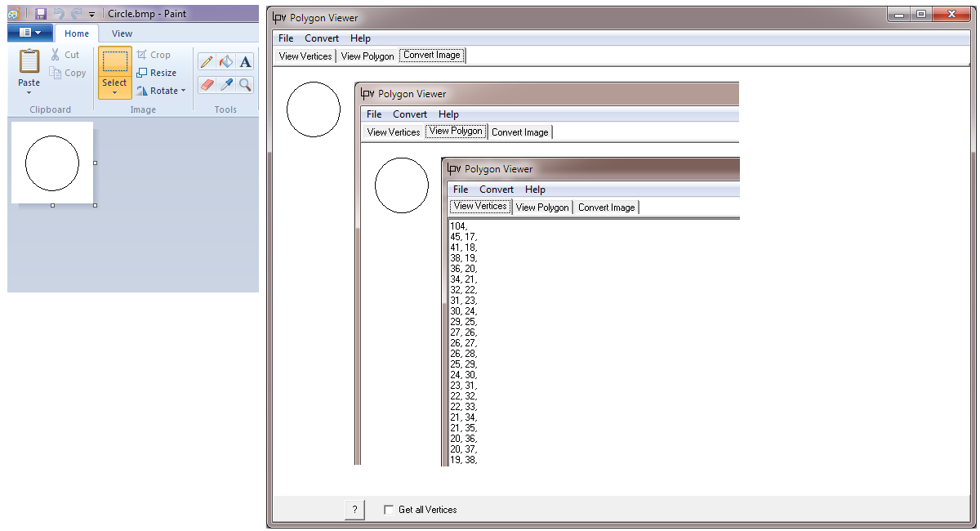The image size is (980, 531).
Task: Select View Vertices tab in innermost nested window
Action: click(480, 206)
